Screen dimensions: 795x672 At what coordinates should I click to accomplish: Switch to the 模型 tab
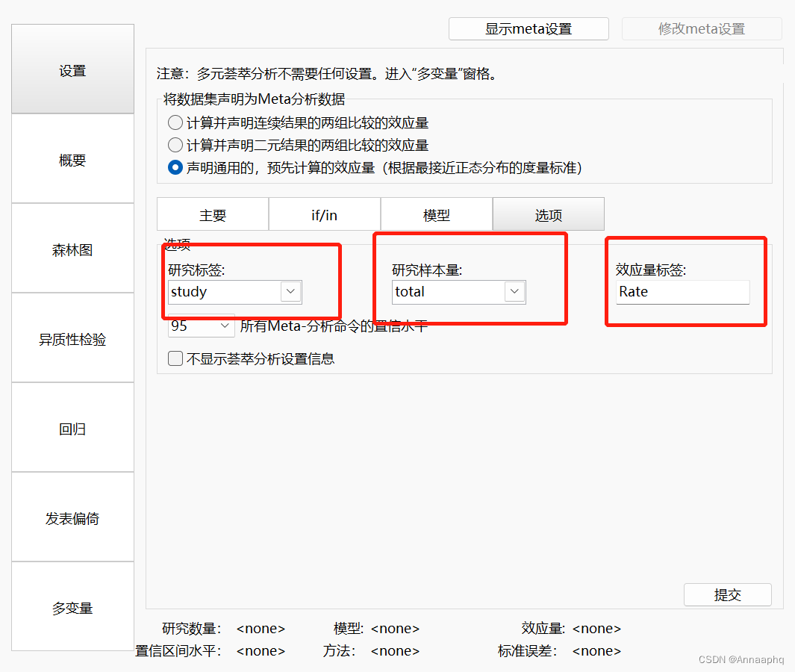[436, 214]
